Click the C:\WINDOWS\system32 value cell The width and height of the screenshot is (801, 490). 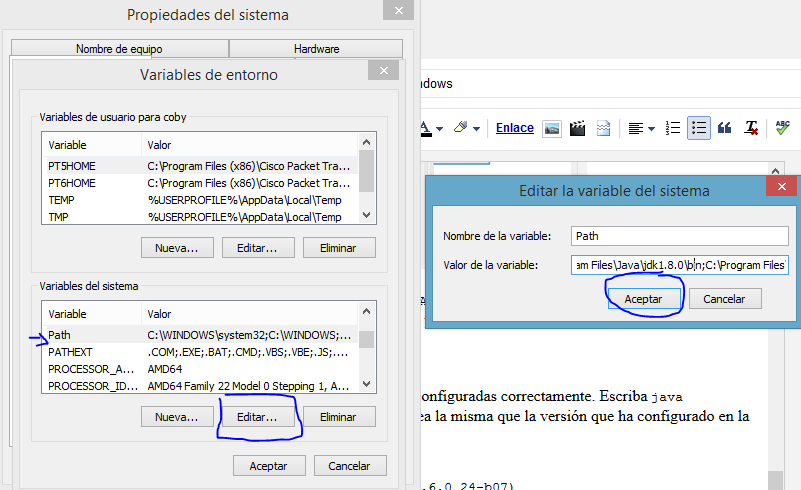(249, 335)
